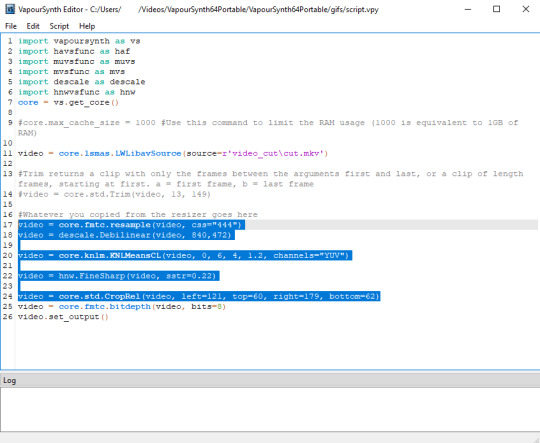Open the Edit menu
The width and height of the screenshot is (540, 443).
33,26
